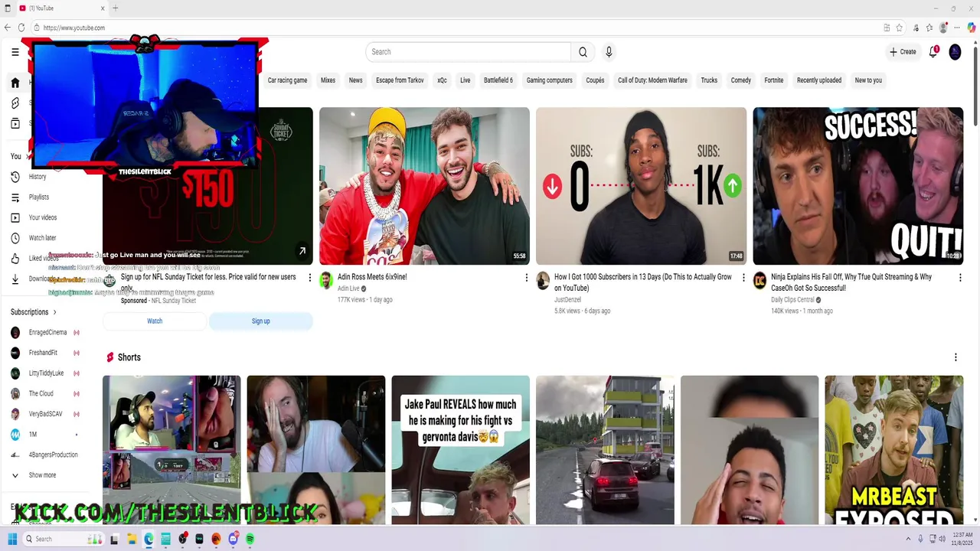Open the EnragedCinema subscription channel

47,333
